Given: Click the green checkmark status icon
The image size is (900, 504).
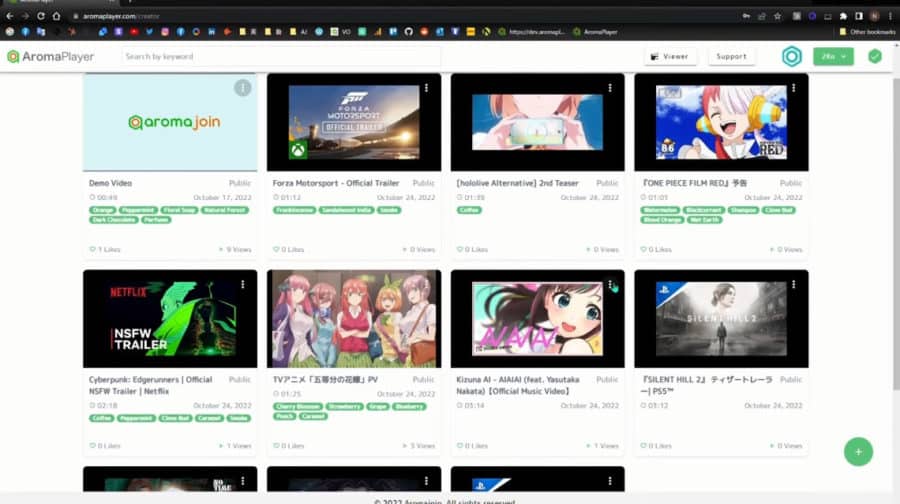Looking at the screenshot, I should (x=875, y=56).
